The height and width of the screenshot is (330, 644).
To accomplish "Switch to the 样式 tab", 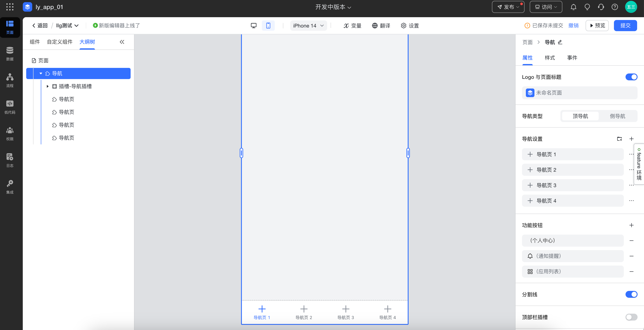I will [550, 58].
